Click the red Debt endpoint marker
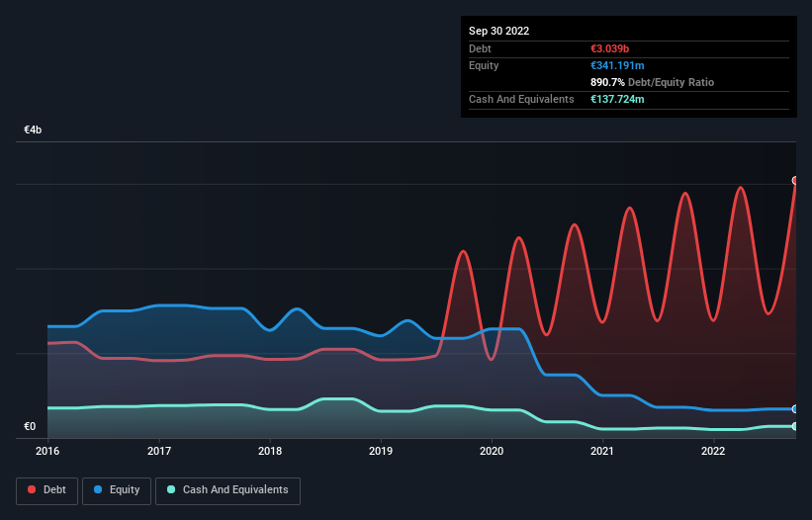The image size is (812, 520). (x=795, y=181)
